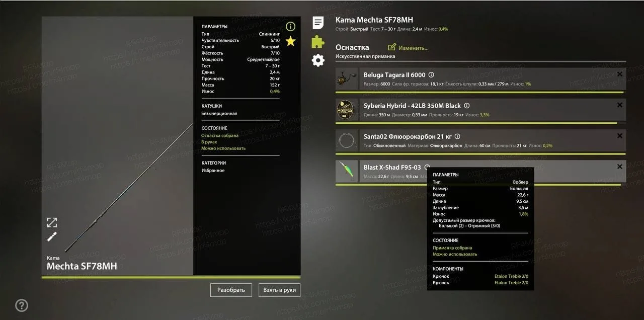Screen dimensions: 644x320
Task: Click the Изменить edit link
Action: pos(409,48)
